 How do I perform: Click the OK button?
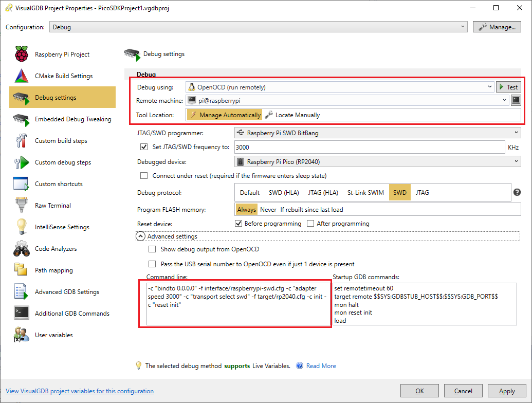[x=419, y=391]
